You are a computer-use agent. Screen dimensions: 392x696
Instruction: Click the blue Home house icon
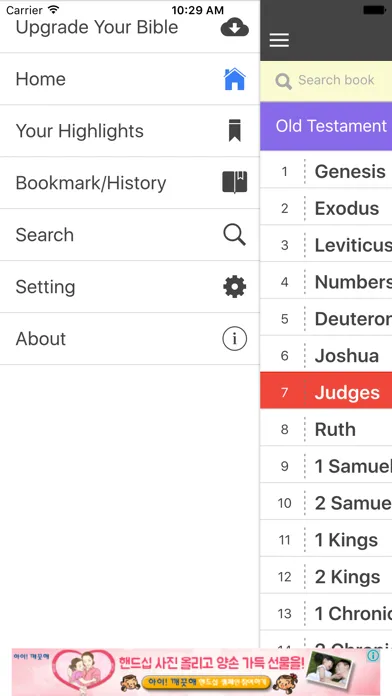234,79
